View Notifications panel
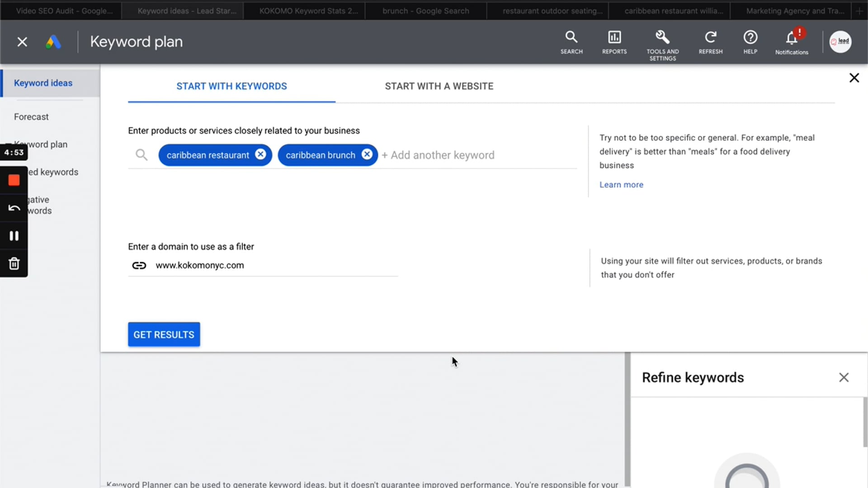 tap(791, 42)
